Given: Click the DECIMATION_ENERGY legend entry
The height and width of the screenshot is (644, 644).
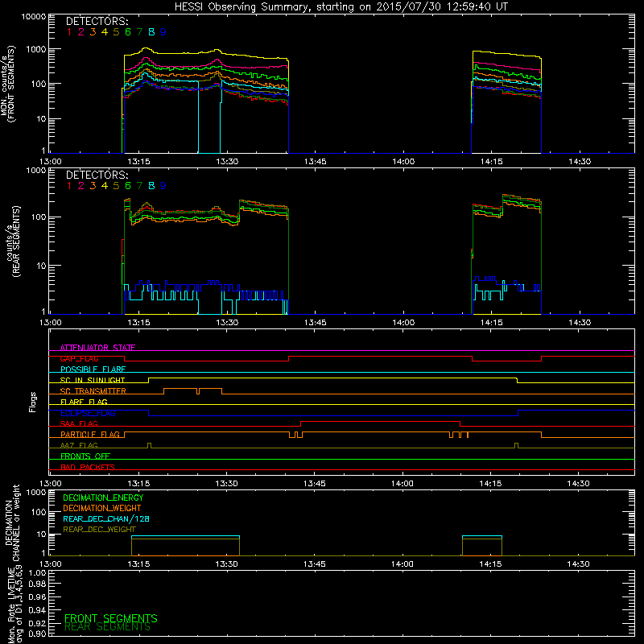Looking at the screenshot, I should 103,497.
